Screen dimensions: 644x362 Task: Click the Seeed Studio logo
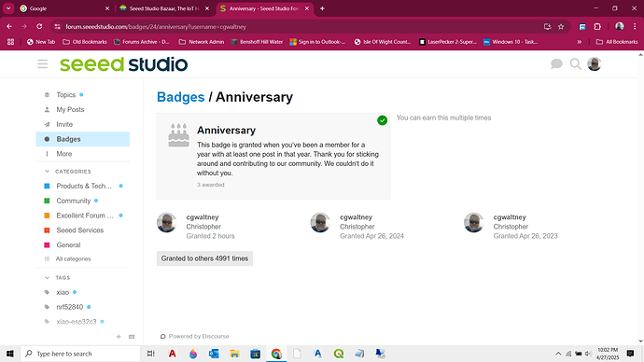123,64
